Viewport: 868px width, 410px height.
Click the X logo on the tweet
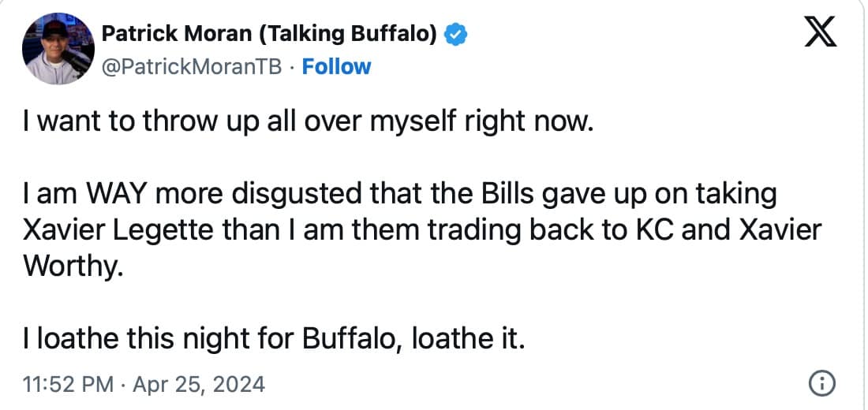821,35
